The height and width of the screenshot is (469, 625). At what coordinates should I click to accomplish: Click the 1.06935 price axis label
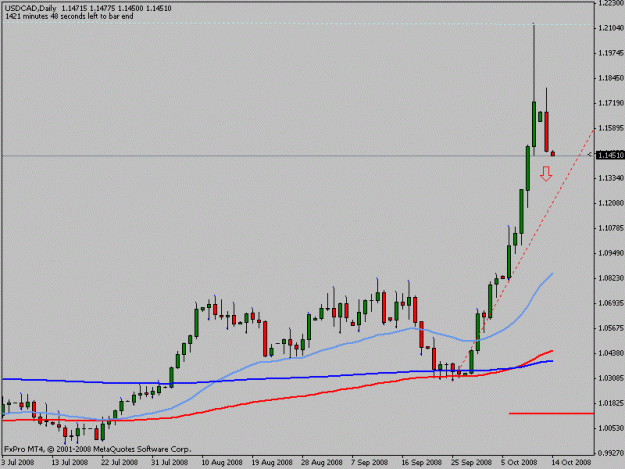(611, 303)
